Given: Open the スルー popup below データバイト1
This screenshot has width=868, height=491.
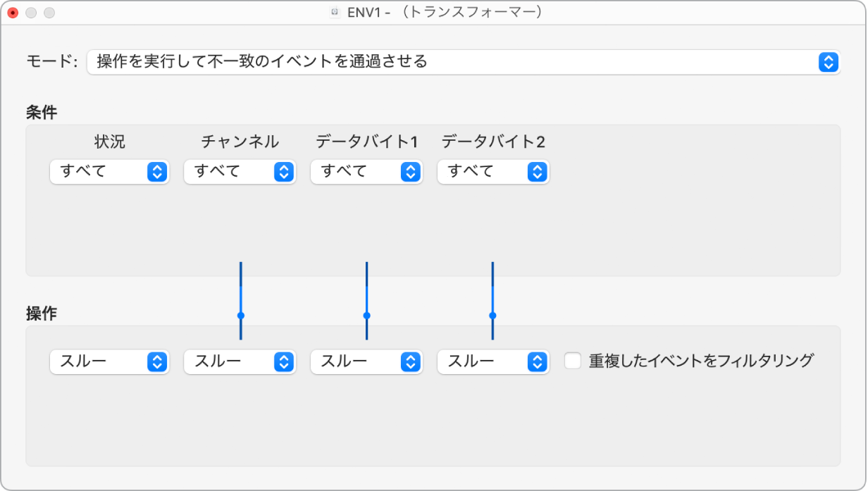Looking at the screenshot, I should (366, 362).
